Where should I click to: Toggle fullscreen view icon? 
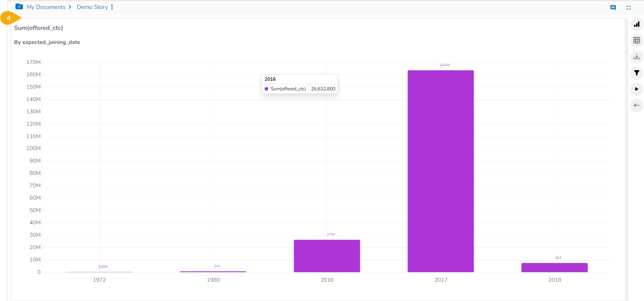(x=628, y=8)
